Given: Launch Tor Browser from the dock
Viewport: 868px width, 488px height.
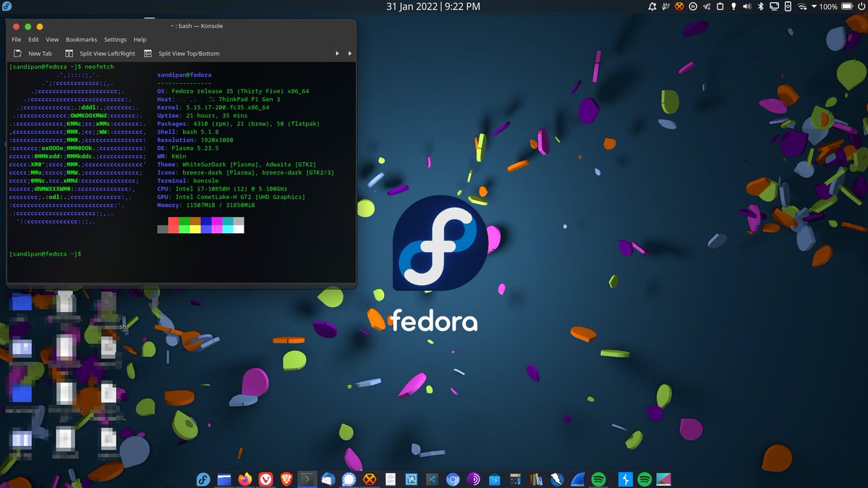Looking at the screenshot, I should [474, 479].
